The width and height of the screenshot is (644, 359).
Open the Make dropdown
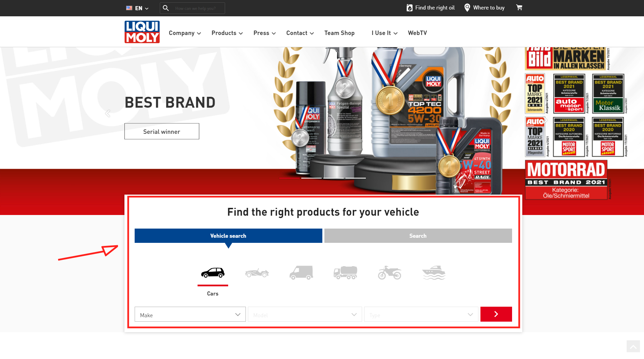point(190,315)
